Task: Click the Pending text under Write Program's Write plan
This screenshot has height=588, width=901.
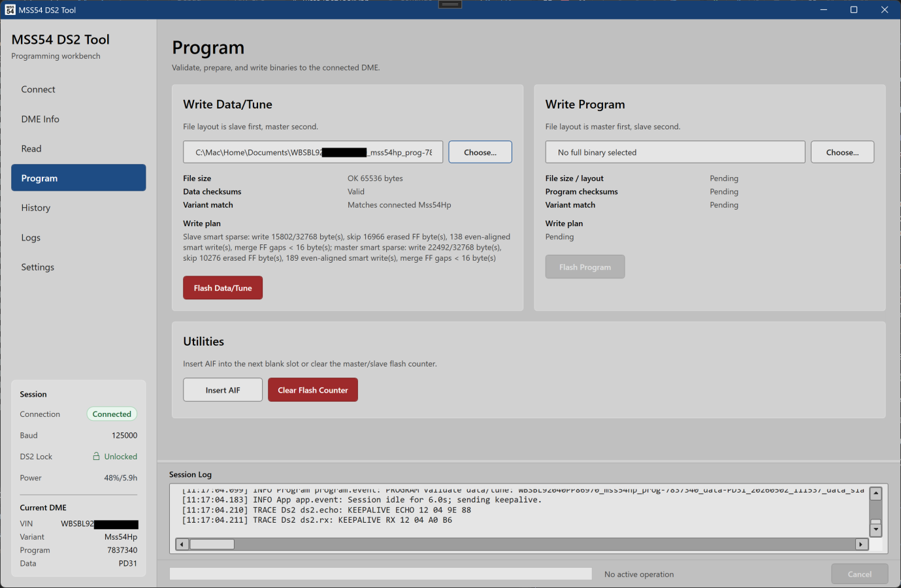Action: pos(560,237)
